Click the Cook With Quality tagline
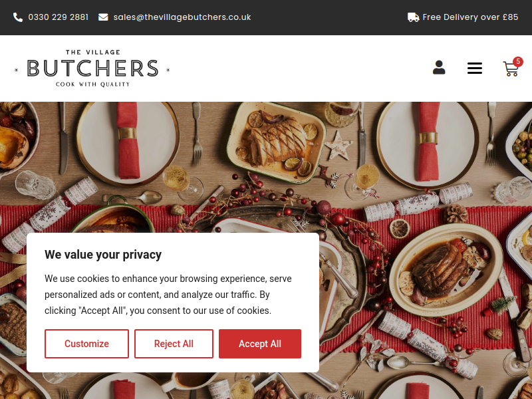Viewport: 532px width, 399px height. pos(92,84)
